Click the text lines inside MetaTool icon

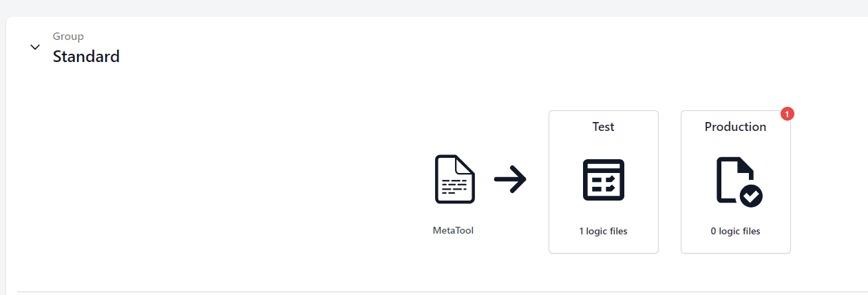[454, 187]
